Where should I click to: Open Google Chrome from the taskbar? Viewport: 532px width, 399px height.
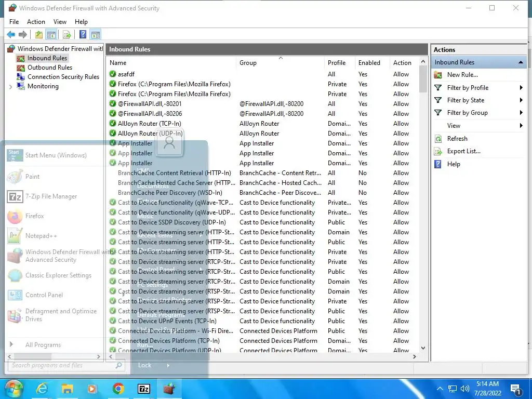click(x=118, y=389)
